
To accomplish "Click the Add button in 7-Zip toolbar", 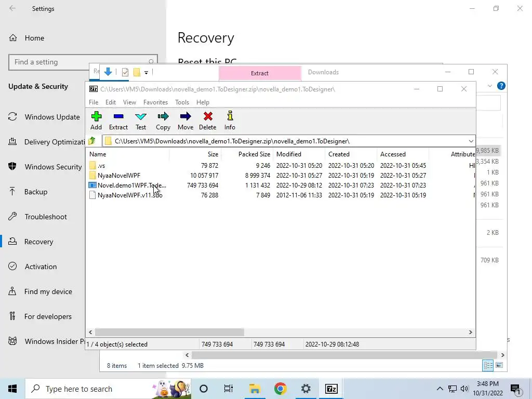I will 96,121.
